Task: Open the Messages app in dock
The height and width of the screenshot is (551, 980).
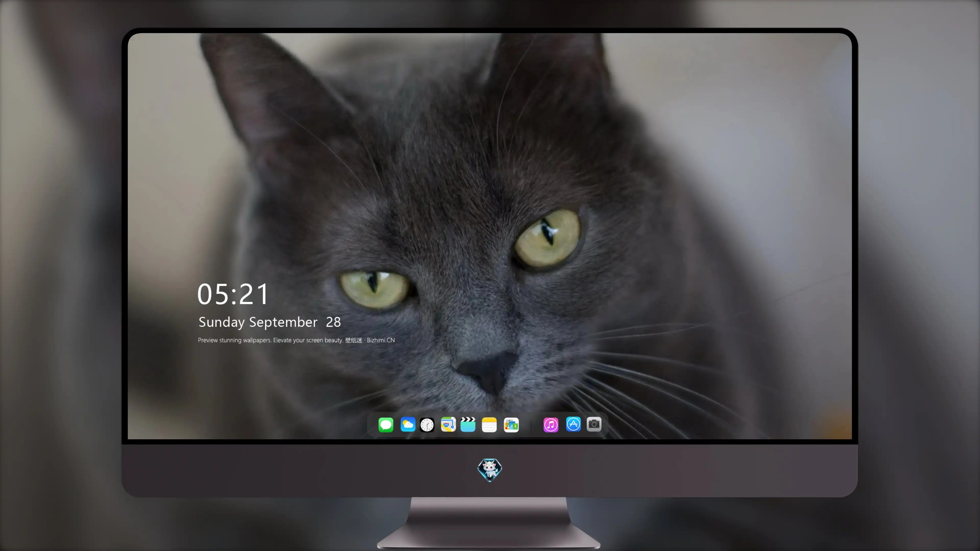Action: tap(386, 424)
